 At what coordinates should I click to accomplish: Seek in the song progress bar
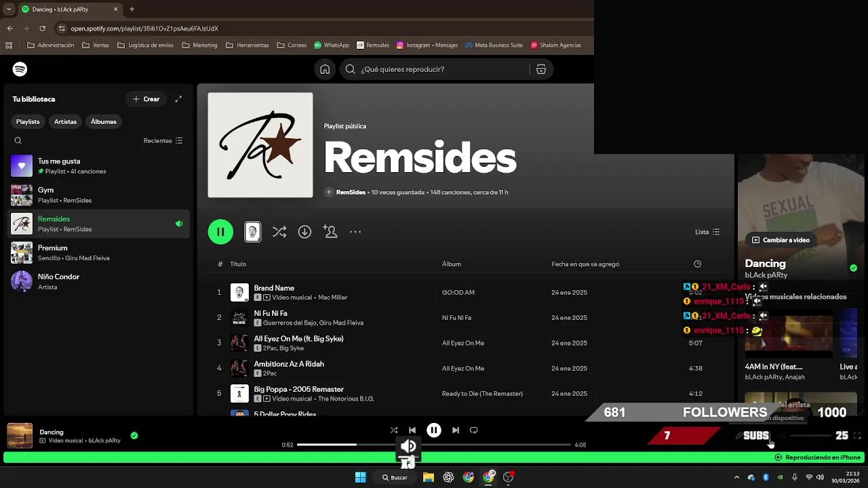point(434,445)
